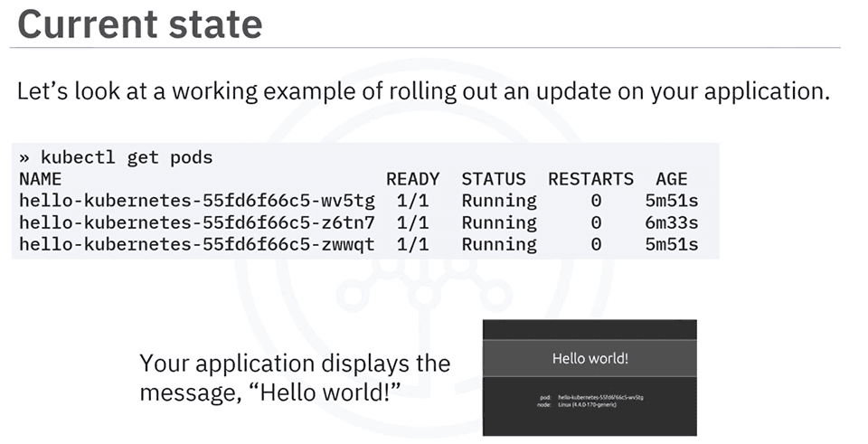Viewport: 868px width, 444px height.
Task: Select the RESTARTS column header
Action: [x=590, y=179]
